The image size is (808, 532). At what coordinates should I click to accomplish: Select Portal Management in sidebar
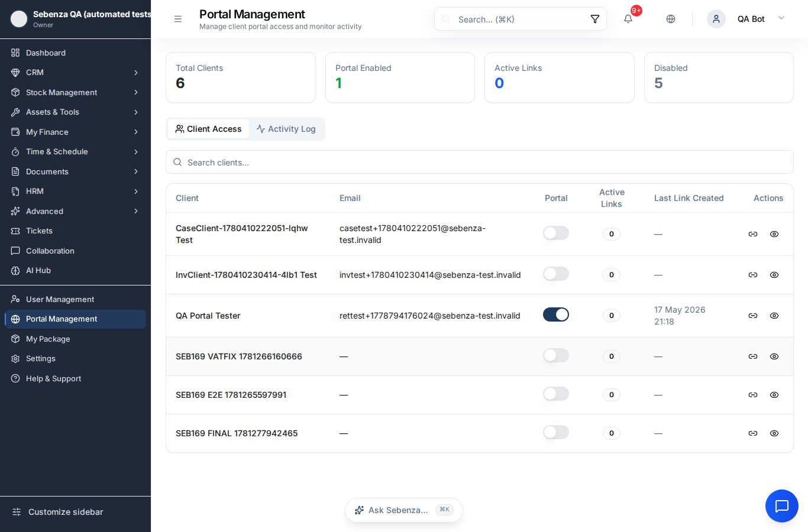click(x=75, y=319)
